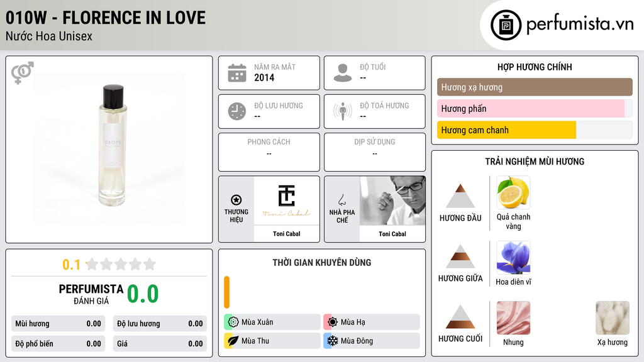The image size is (644, 362).
Task: Click the orange recommended-time bar
Action: 226,292
